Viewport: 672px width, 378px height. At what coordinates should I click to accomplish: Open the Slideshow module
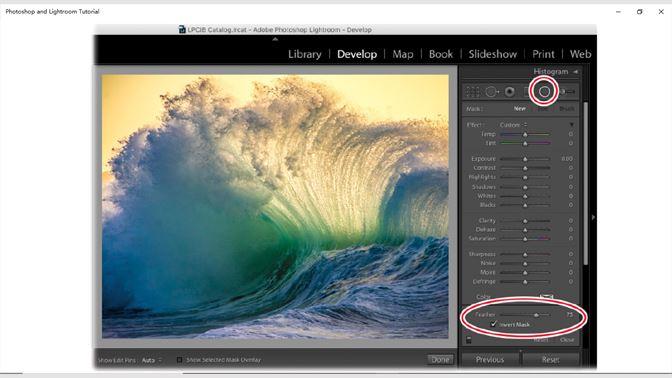coord(493,54)
